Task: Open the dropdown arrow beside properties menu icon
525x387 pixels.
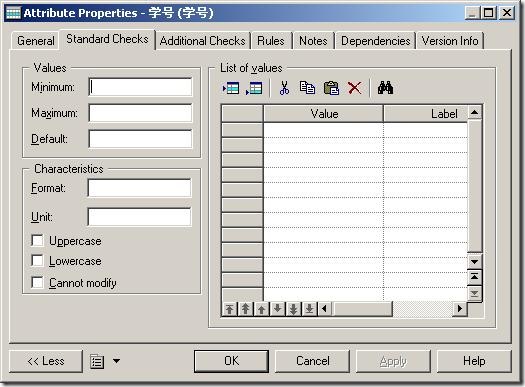Action: tap(116, 361)
